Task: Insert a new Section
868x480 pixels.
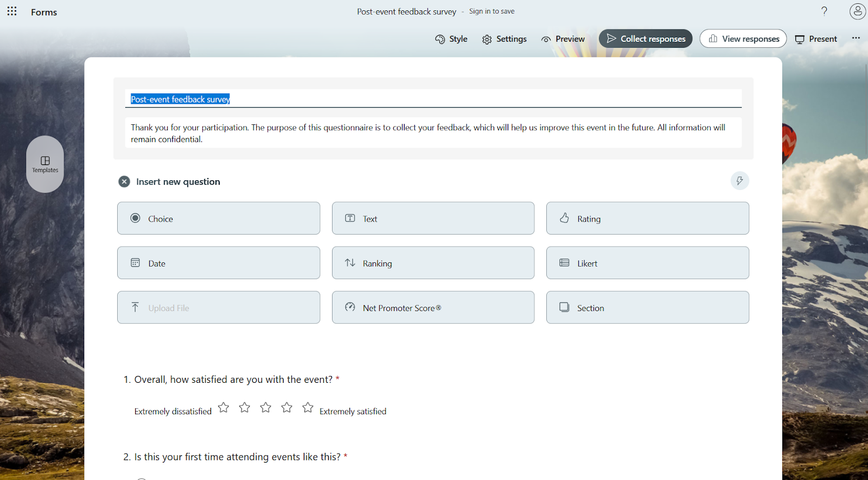Action: (x=647, y=307)
